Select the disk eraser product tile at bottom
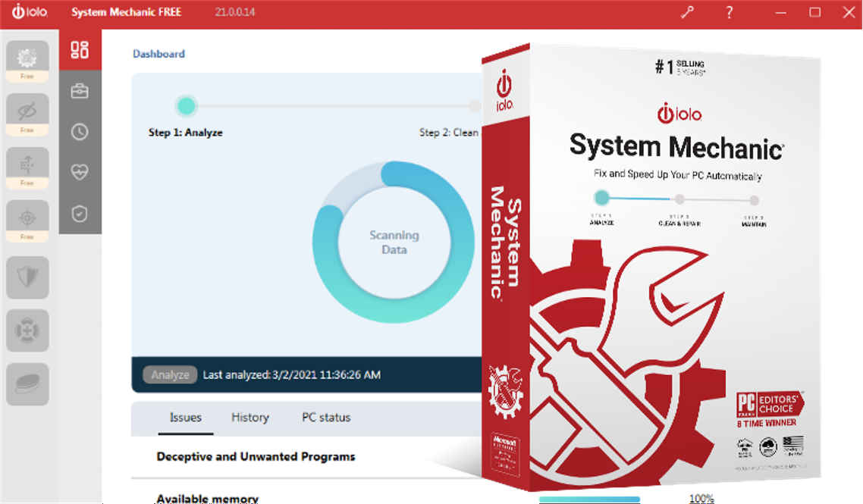Image resolution: width=863 pixels, height=504 pixels. pos(27,383)
